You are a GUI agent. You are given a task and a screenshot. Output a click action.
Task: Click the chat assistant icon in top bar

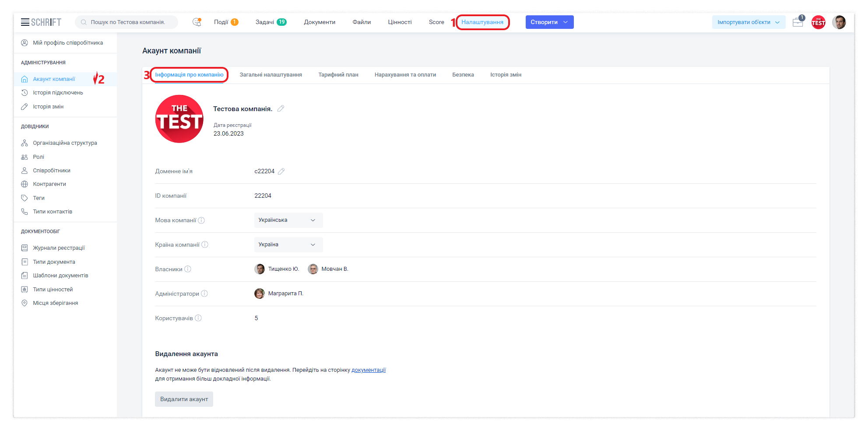197,22
